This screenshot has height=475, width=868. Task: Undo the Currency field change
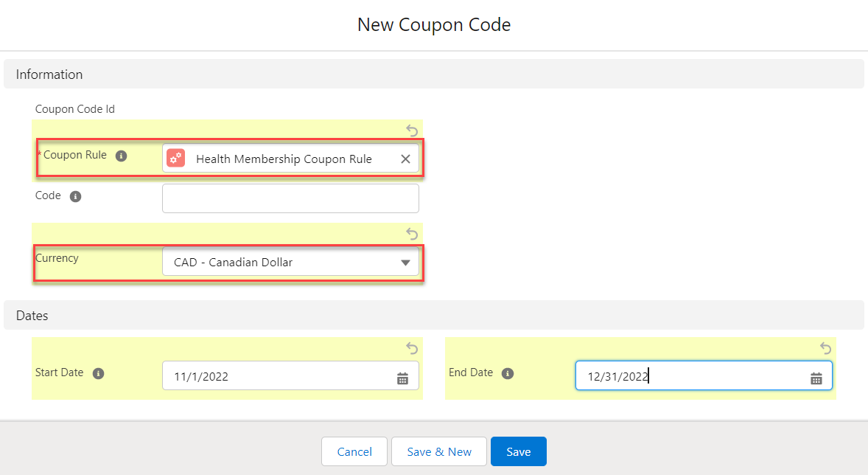click(412, 234)
